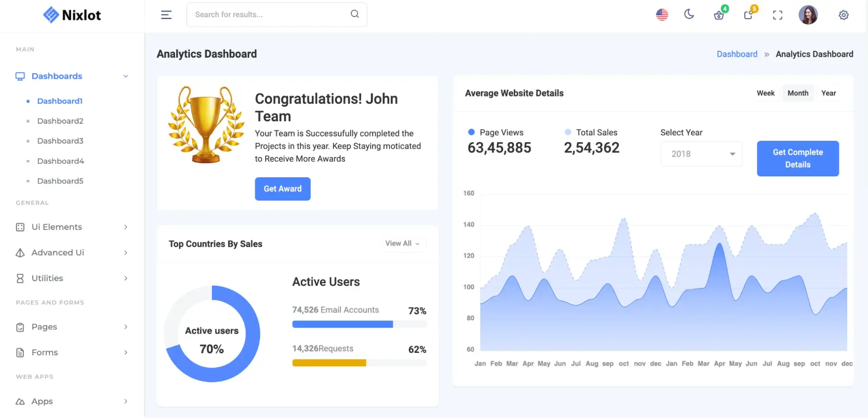Click the user profile avatar

(808, 15)
